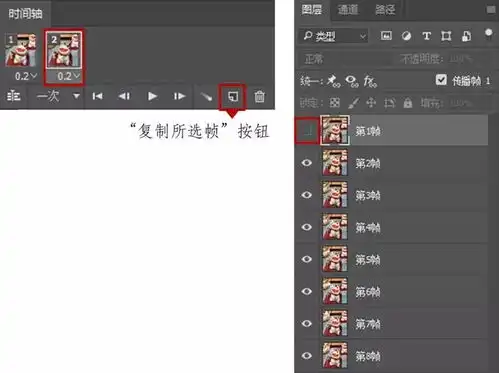Lock all with padlock icon
499x373 pixels.
pos(407,103)
